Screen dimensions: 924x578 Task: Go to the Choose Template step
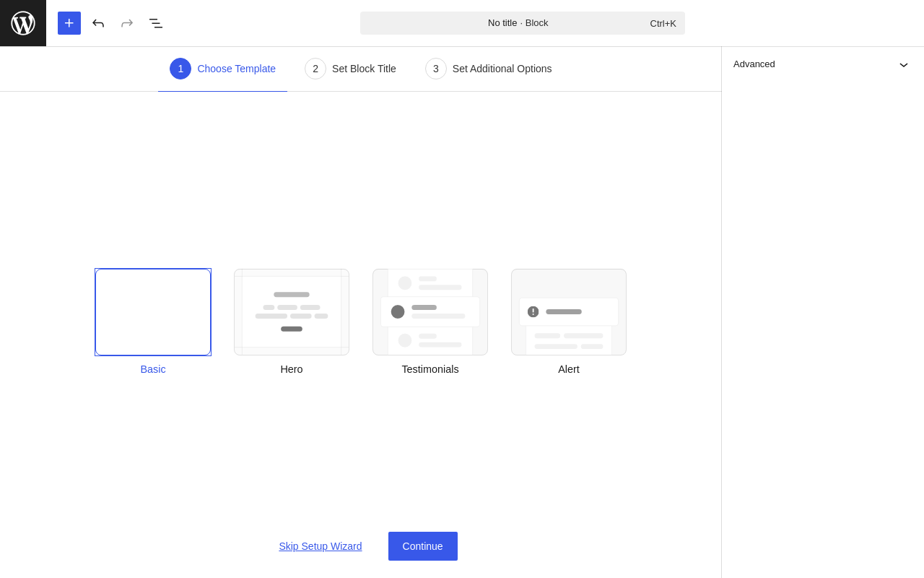click(x=222, y=69)
